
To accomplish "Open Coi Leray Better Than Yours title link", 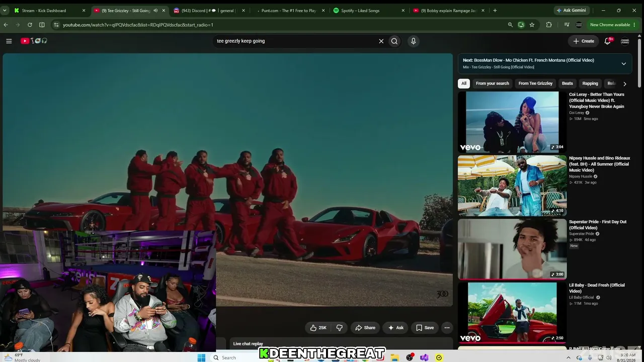I will click(x=597, y=101).
